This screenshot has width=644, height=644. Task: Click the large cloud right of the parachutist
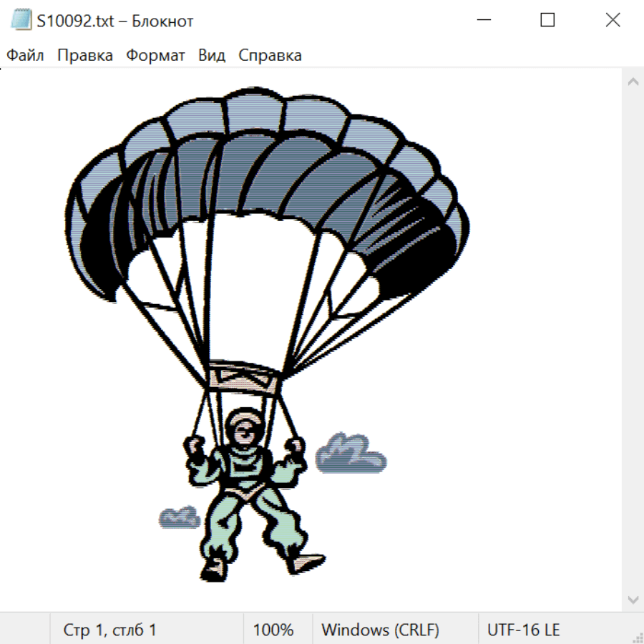350,454
